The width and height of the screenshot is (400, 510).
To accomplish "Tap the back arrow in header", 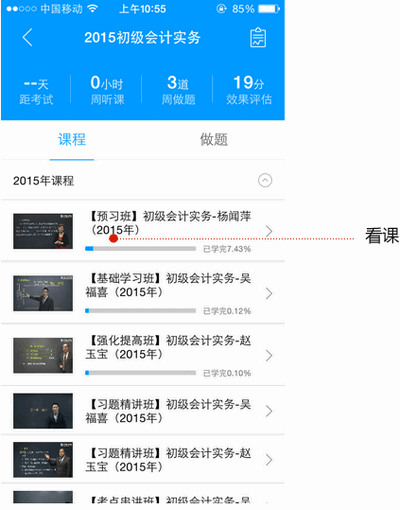I will [x=28, y=37].
